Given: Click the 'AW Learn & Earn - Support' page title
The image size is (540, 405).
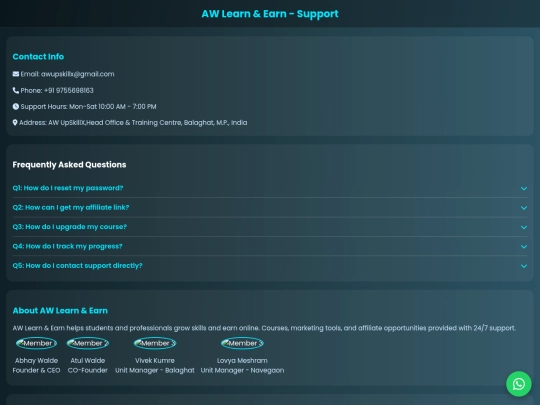Looking at the screenshot, I should coord(270,14).
